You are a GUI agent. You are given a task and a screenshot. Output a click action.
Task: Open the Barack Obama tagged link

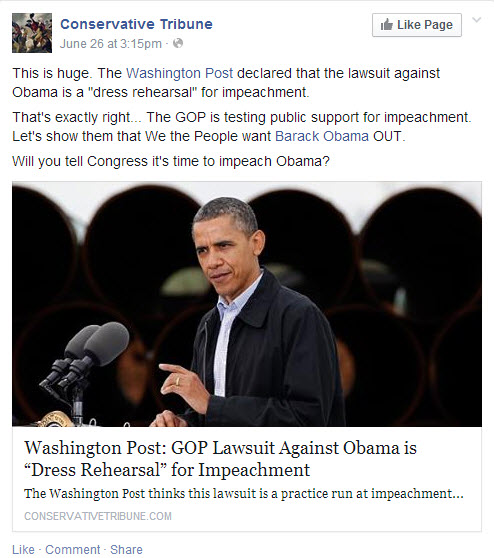coord(322,136)
